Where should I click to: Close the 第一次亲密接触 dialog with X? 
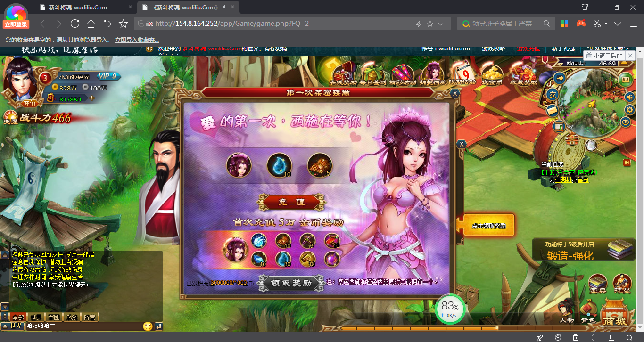click(455, 93)
